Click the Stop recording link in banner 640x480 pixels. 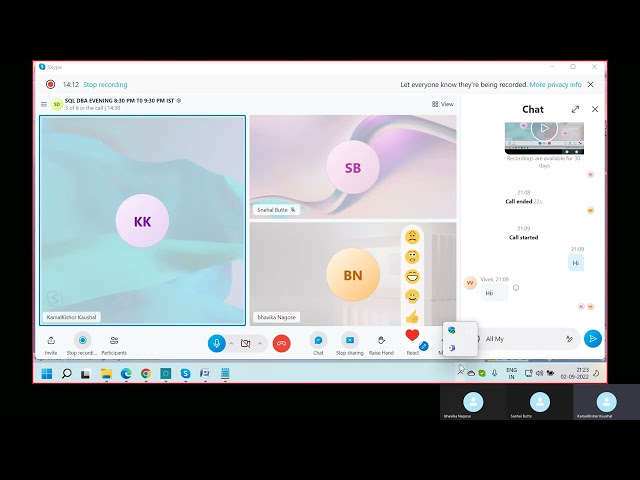click(x=105, y=84)
